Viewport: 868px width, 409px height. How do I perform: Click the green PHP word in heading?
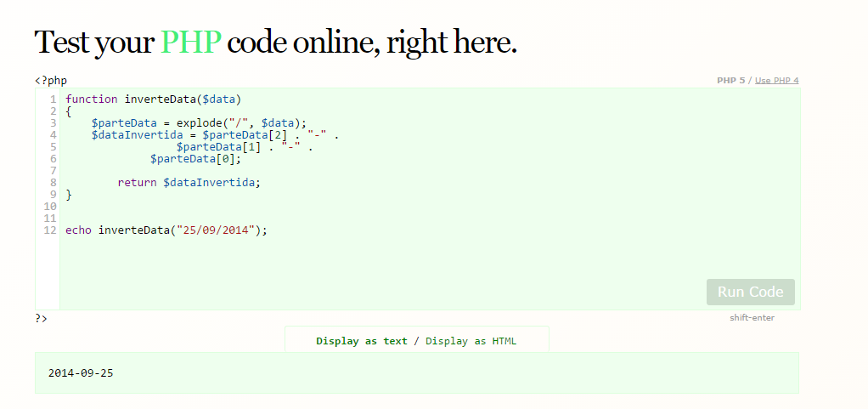pos(192,43)
